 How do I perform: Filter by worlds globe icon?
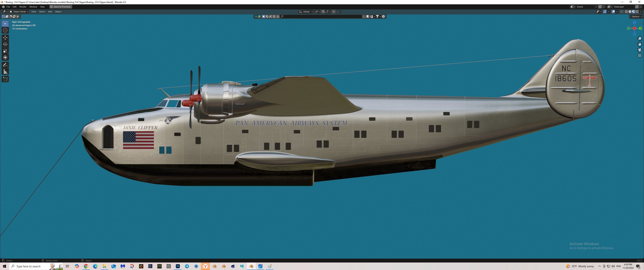[274, 16]
